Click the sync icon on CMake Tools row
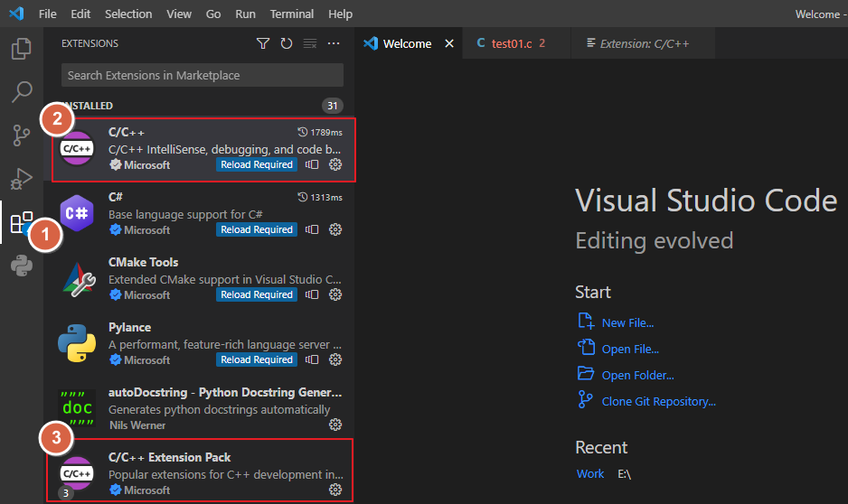 [x=312, y=294]
